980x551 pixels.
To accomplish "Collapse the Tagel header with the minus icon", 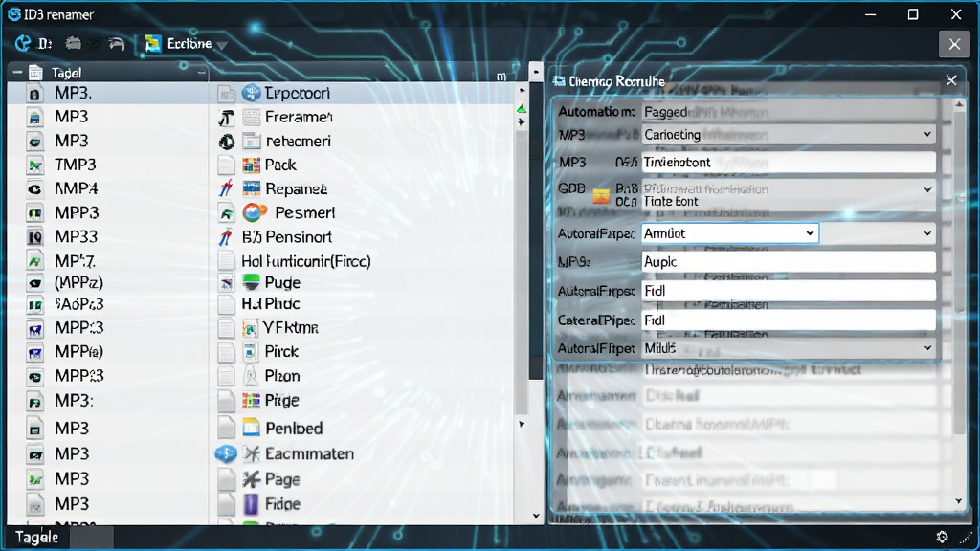I will (17, 73).
